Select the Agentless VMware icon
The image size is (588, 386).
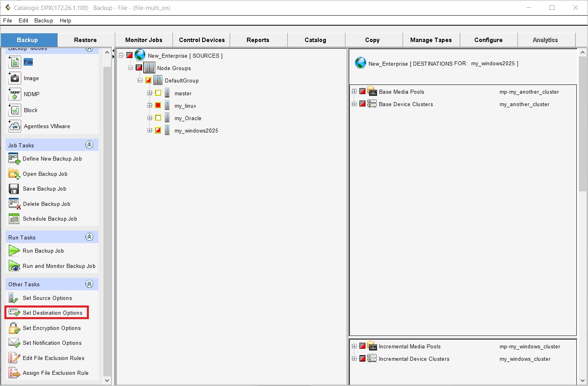14,127
